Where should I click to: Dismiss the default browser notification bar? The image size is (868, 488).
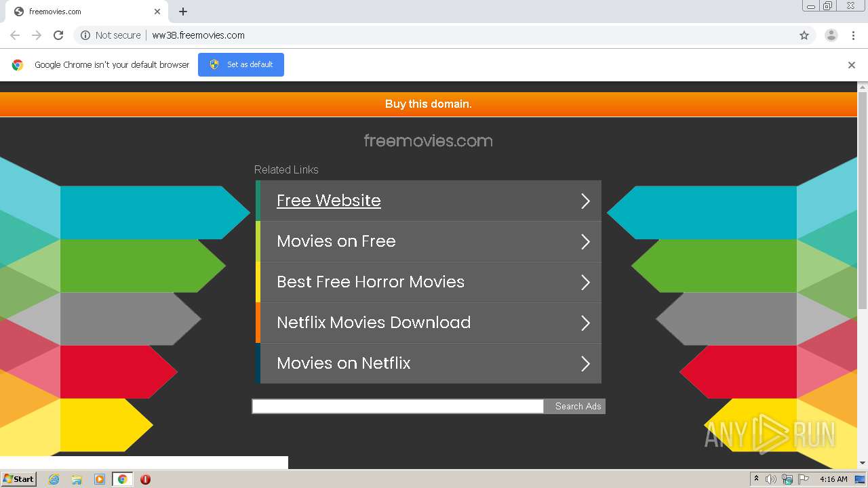point(852,65)
